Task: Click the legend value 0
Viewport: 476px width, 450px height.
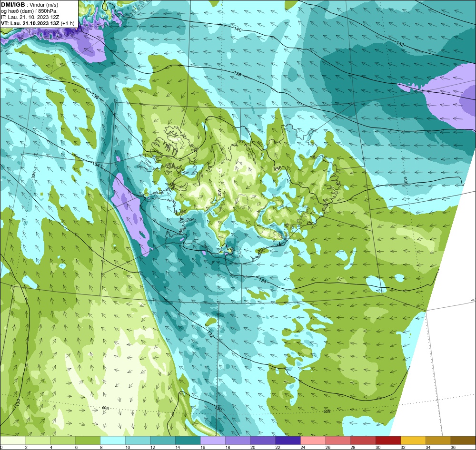Action: (x=1, y=447)
